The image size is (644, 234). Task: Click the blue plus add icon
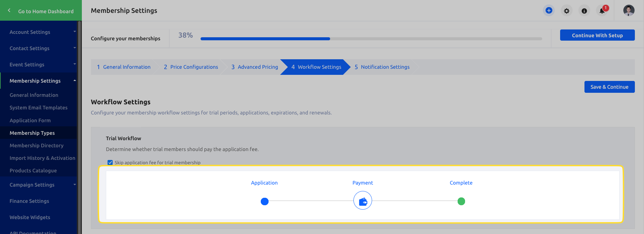[549, 10]
